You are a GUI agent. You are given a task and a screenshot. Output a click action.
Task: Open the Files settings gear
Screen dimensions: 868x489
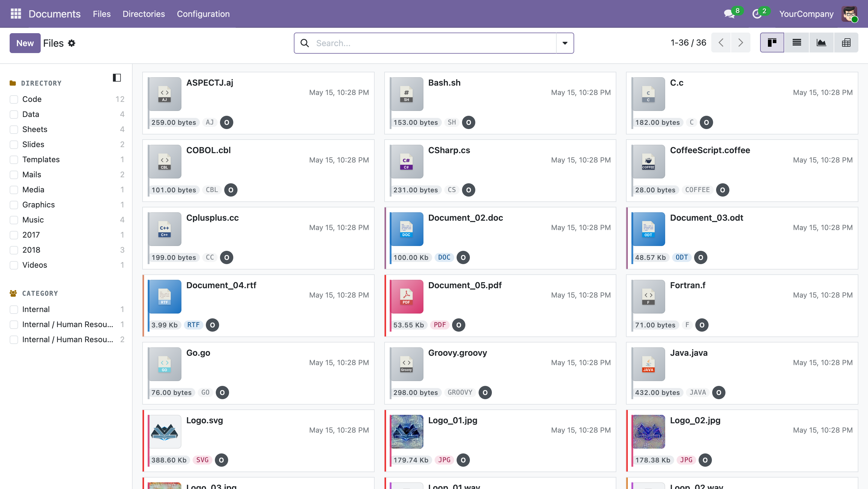71,43
